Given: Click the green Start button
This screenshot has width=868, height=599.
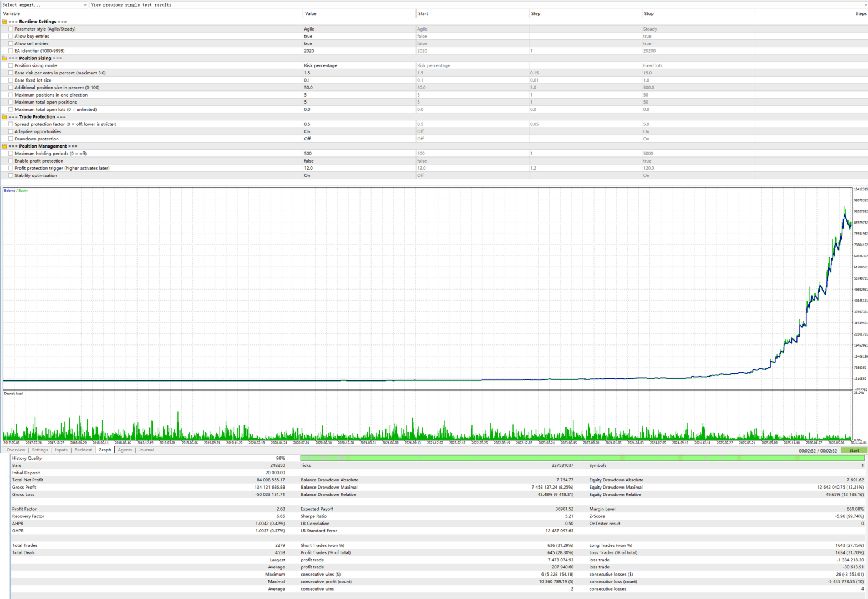Looking at the screenshot, I should (854, 450).
